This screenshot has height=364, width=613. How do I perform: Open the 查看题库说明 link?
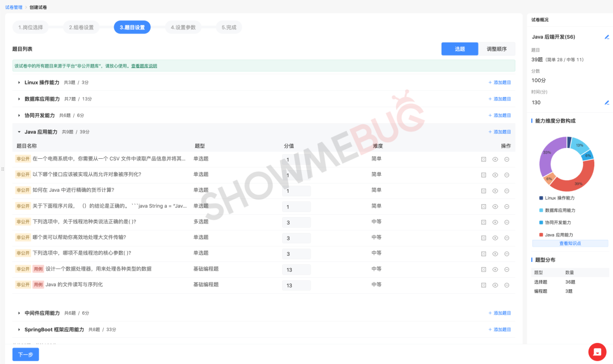pos(144,66)
